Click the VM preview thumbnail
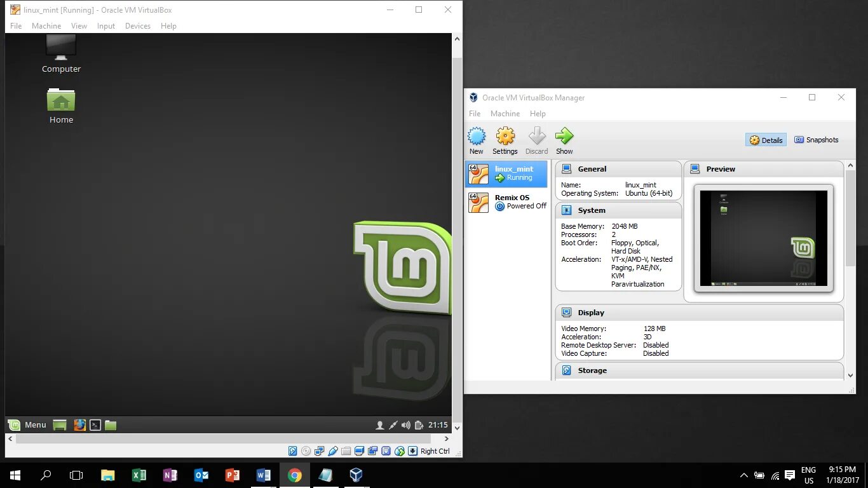The image size is (868, 488). click(764, 238)
